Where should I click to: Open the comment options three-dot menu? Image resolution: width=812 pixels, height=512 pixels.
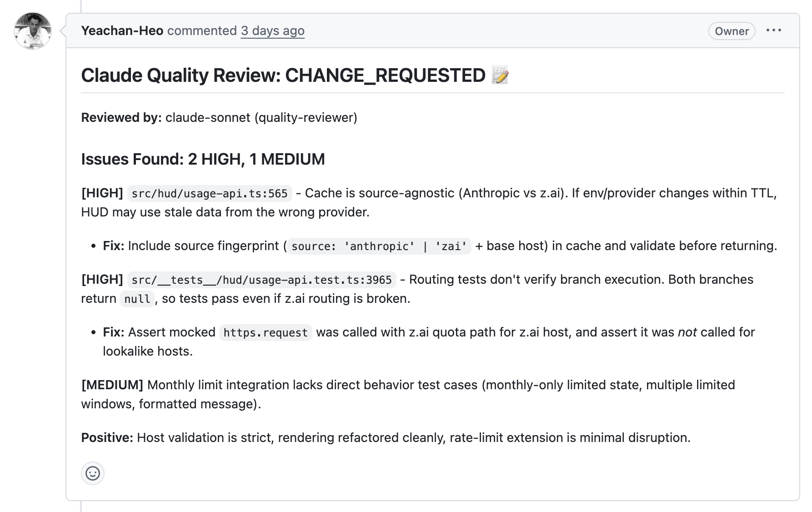point(773,30)
